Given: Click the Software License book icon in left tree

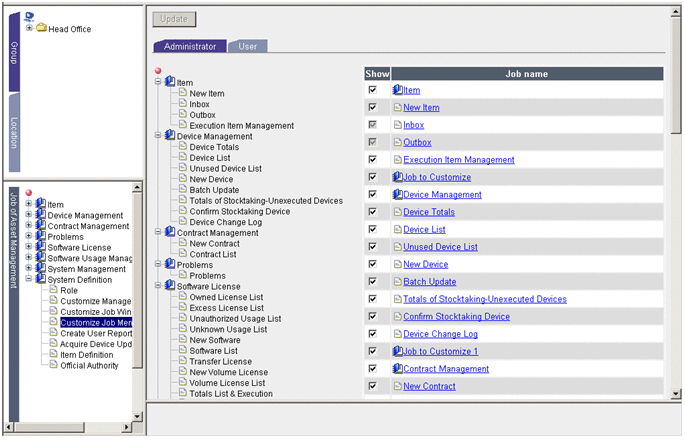Looking at the screenshot, I should point(40,247).
